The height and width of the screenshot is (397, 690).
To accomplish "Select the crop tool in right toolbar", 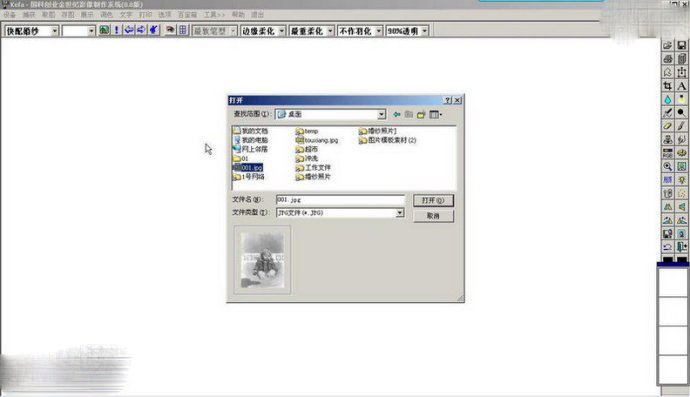I will pos(668,86).
